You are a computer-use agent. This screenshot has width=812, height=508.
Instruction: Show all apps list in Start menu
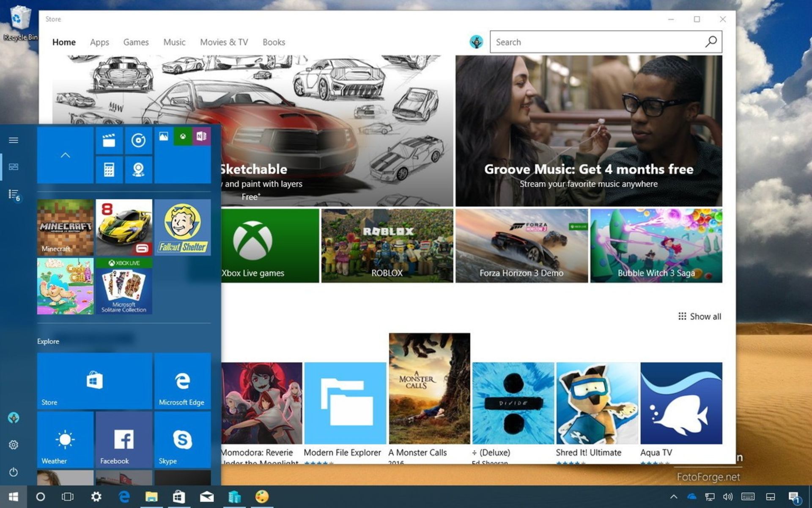pos(14,194)
